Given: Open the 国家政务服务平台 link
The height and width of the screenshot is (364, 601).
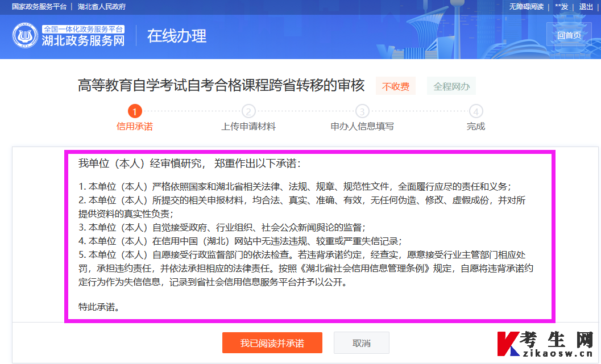Looking at the screenshot, I should coord(39,6).
